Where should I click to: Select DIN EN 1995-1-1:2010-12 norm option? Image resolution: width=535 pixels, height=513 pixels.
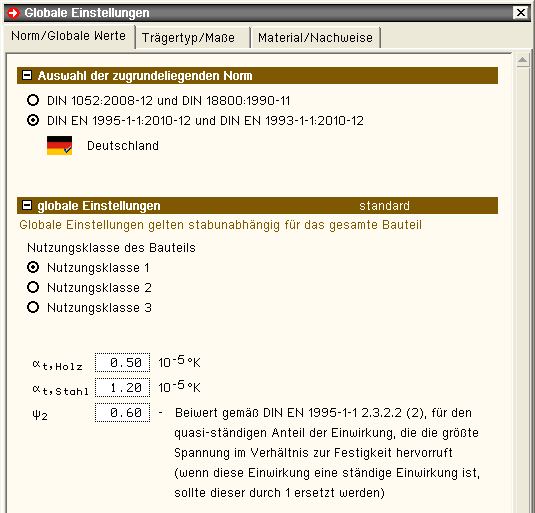pos(33,120)
